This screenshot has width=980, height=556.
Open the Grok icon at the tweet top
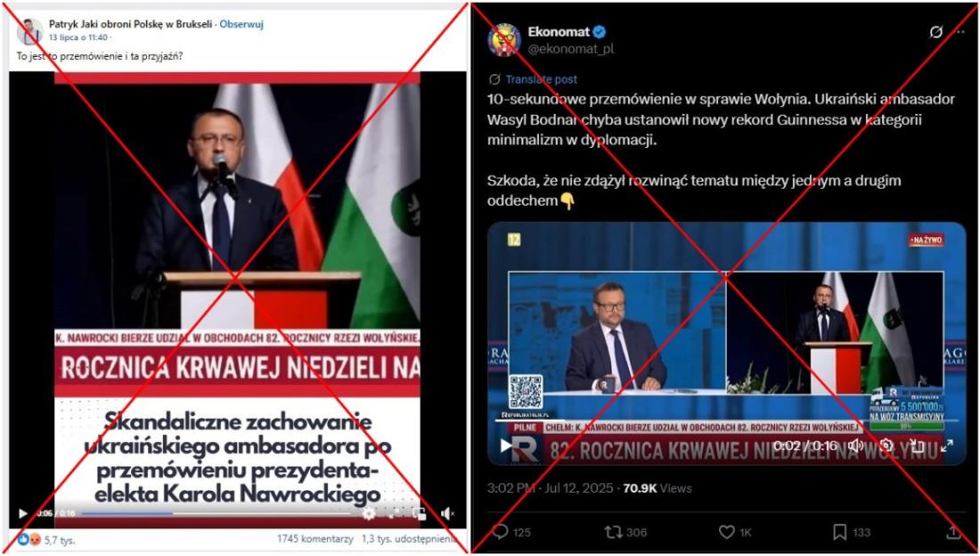coord(935,32)
